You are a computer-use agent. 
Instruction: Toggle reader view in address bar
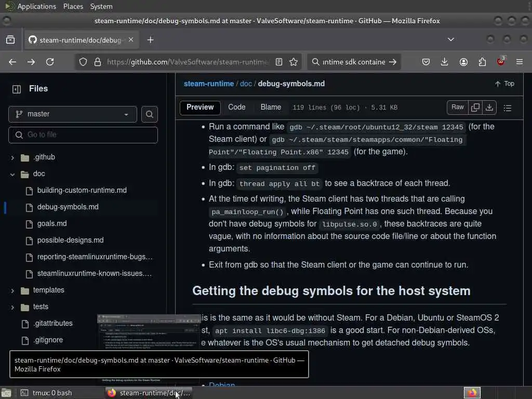click(x=279, y=62)
